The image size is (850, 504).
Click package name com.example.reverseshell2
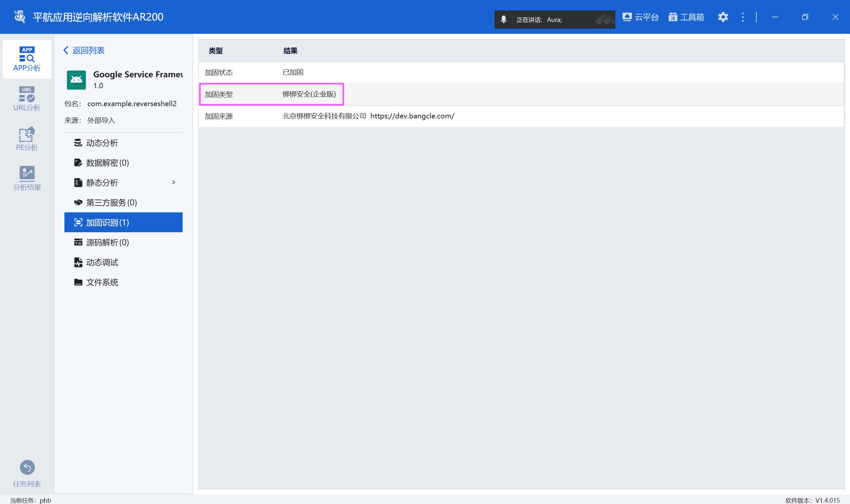click(132, 104)
